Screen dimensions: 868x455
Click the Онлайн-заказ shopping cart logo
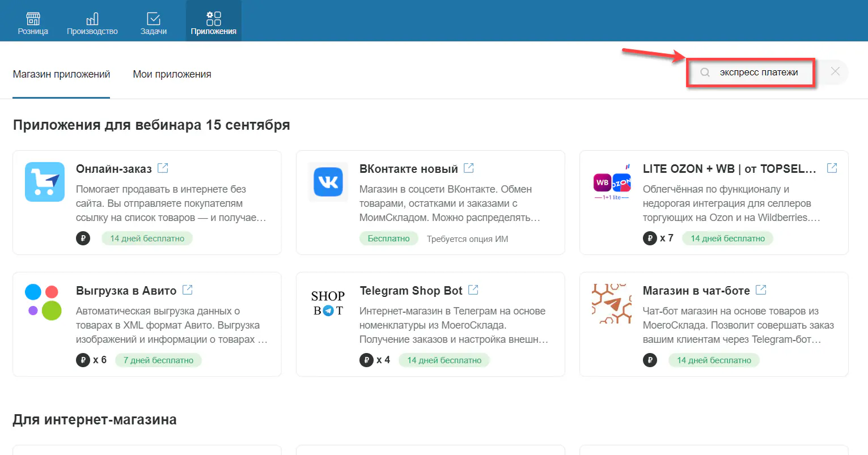45,182
